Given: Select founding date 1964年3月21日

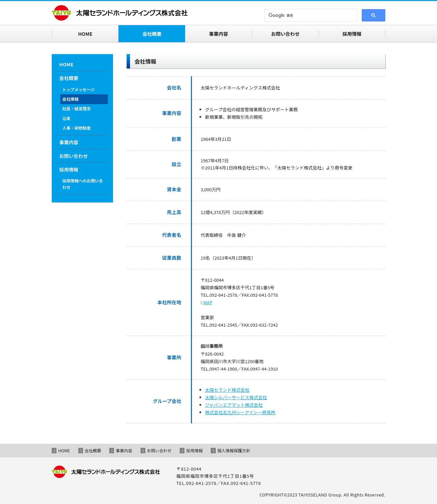Looking at the screenshot, I should [x=216, y=139].
